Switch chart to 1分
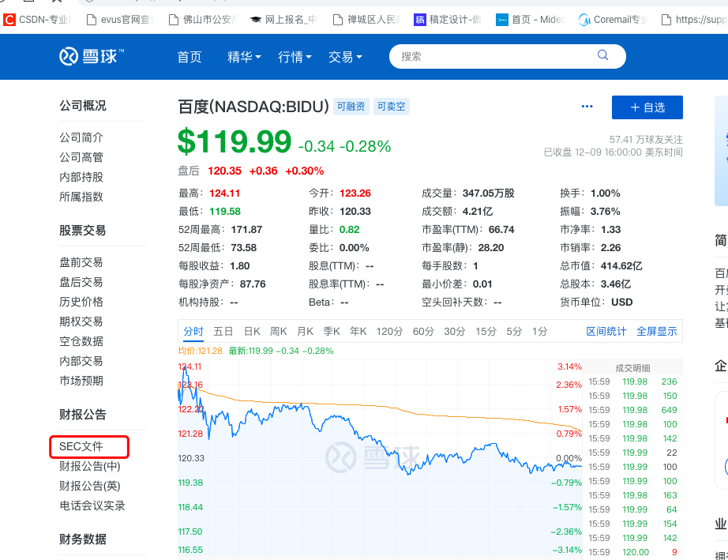Viewport: 728px width, 560px height. (540, 331)
